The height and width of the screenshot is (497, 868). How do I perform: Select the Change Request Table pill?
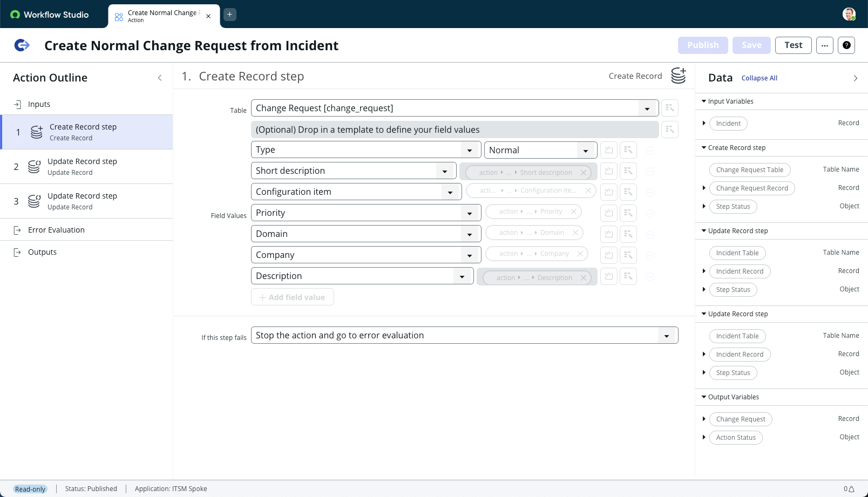click(x=749, y=170)
